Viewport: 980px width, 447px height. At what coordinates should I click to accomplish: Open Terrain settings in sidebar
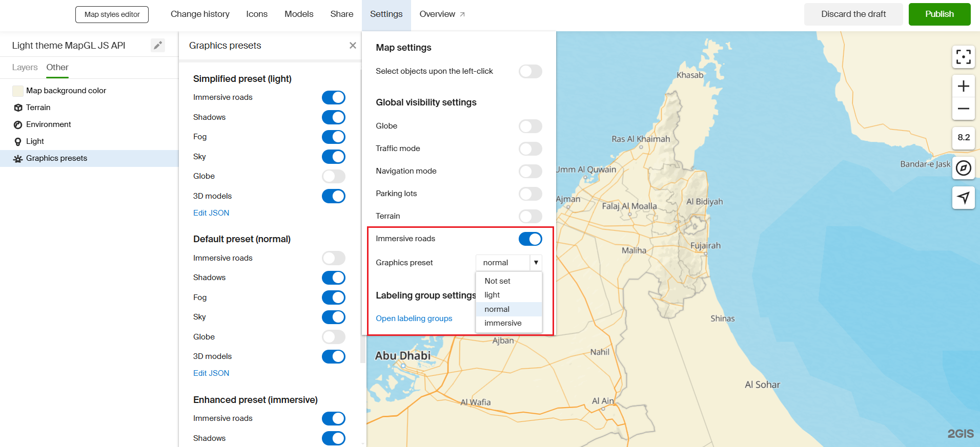click(x=38, y=108)
